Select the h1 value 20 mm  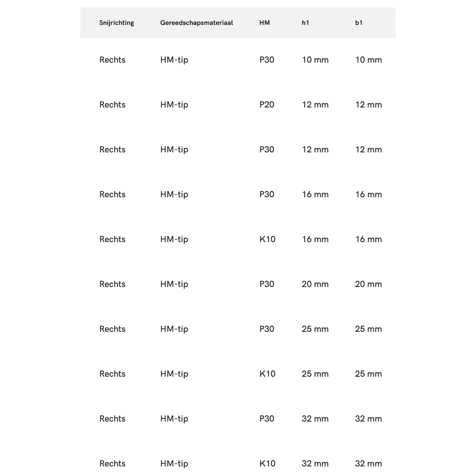[x=315, y=284]
